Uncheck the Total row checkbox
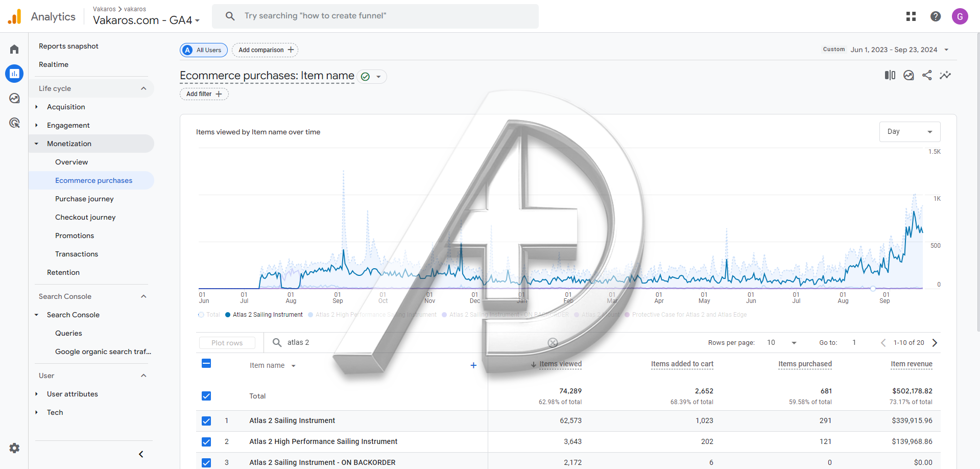The width and height of the screenshot is (980, 469). 206,396
